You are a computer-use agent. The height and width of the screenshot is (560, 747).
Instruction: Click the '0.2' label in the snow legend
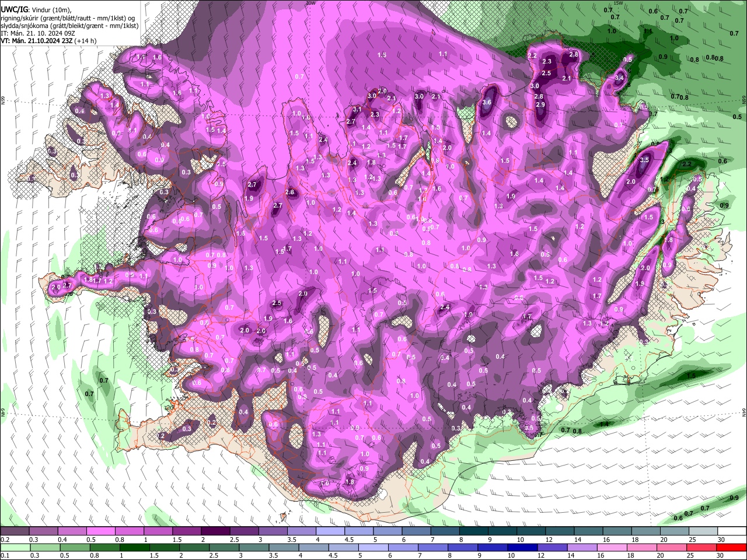tap(5, 540)
